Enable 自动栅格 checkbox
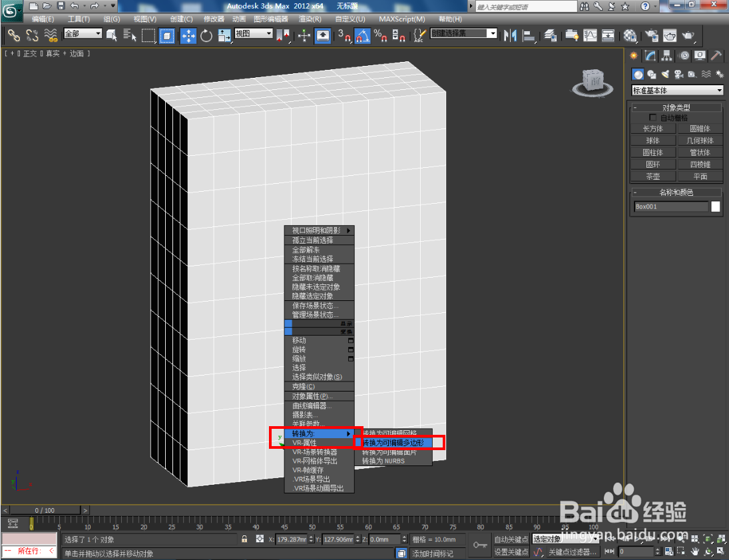Screen dimensions: 729x560 (x=652, y=118)
